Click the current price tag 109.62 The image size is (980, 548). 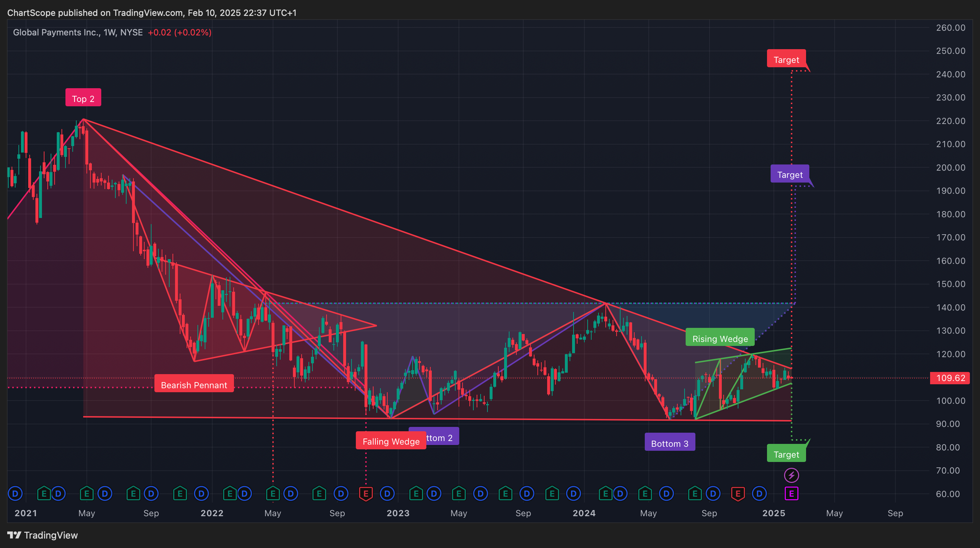(950, 378)
